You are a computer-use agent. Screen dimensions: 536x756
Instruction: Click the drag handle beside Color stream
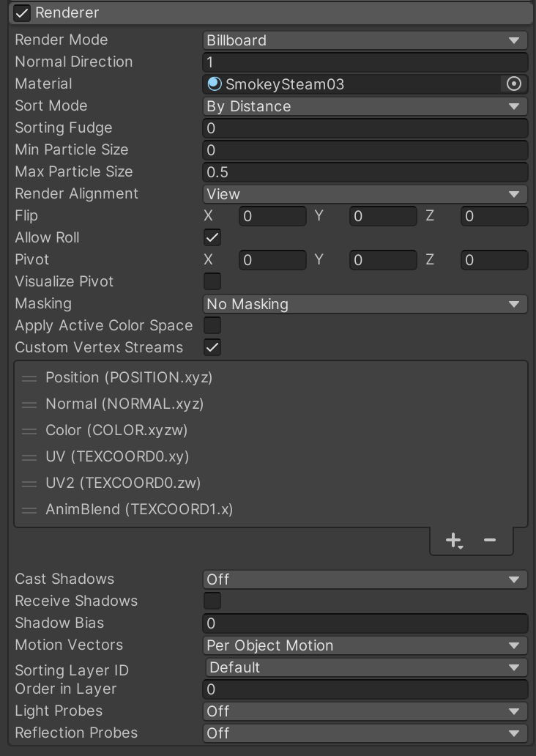tap(29, 431)
